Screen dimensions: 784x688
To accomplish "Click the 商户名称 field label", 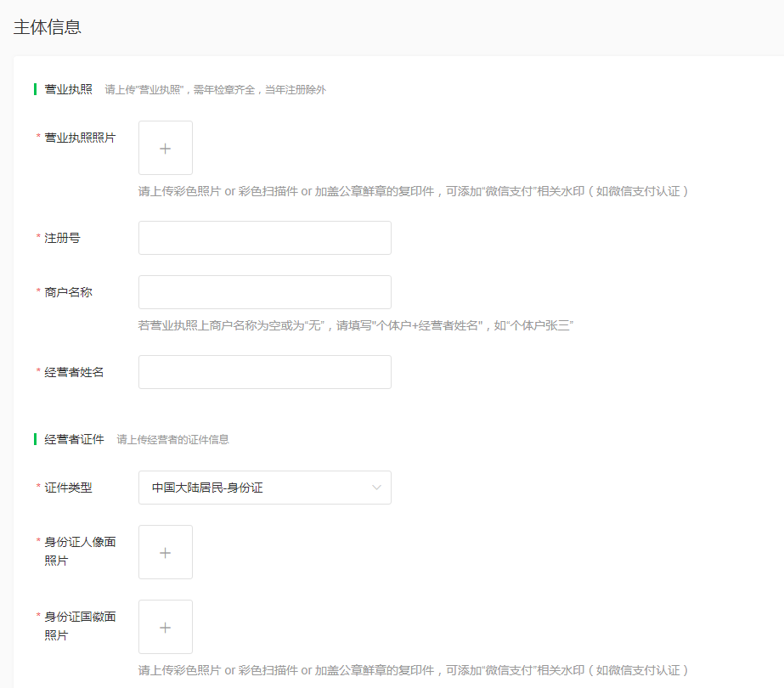I will (68, 292).
